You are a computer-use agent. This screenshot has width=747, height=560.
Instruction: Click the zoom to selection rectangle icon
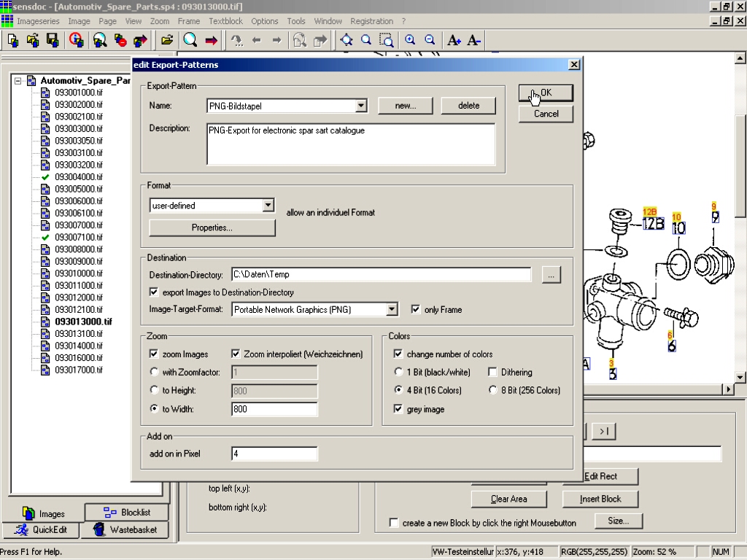click(387, 40)
